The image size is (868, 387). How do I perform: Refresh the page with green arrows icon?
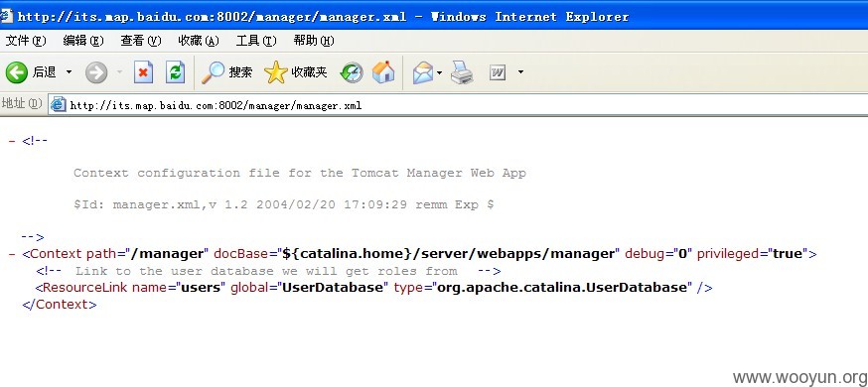176,72
